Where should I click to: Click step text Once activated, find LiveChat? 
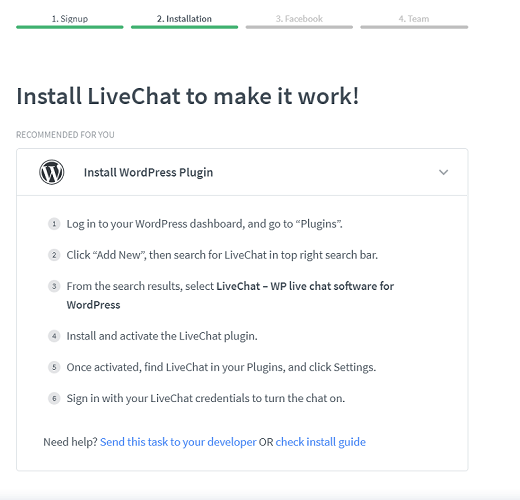tap(221, 367)
